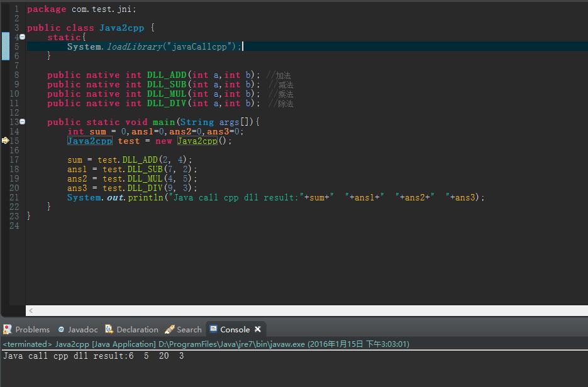The image size is (588, 387).
Task: Place cursor on the DLL_ADD method declaration
Action: coord(166,75)
